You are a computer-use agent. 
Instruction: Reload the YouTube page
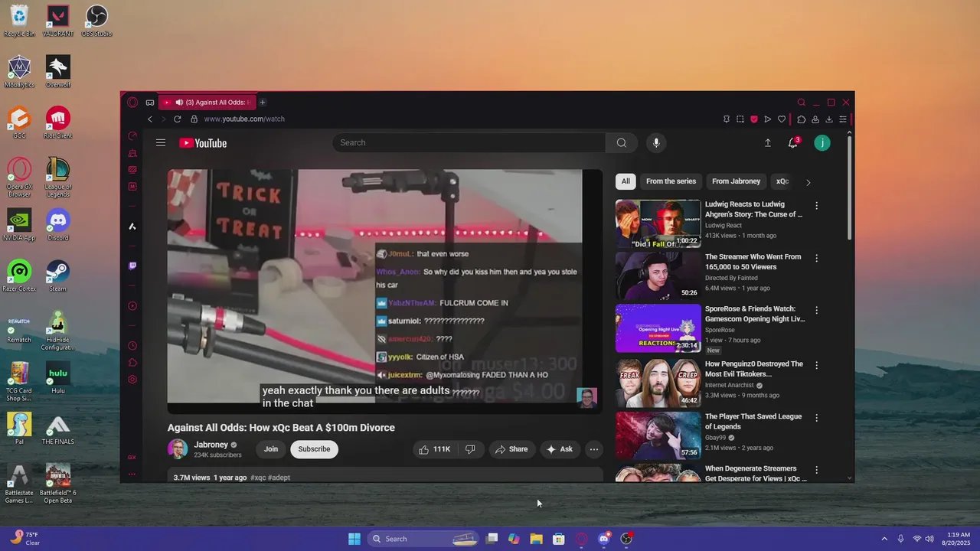coord(178,119)
